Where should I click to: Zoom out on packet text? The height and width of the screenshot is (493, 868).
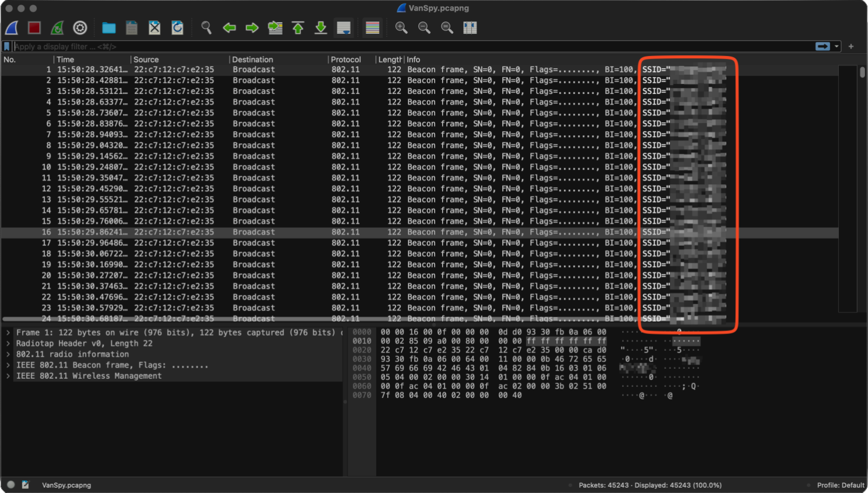[x=424, y=27]
